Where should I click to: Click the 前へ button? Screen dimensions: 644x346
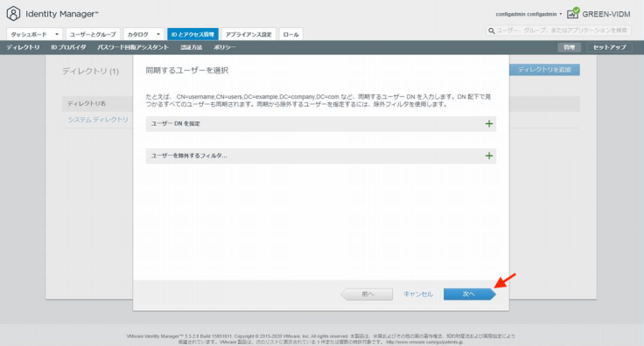(367, 294)
